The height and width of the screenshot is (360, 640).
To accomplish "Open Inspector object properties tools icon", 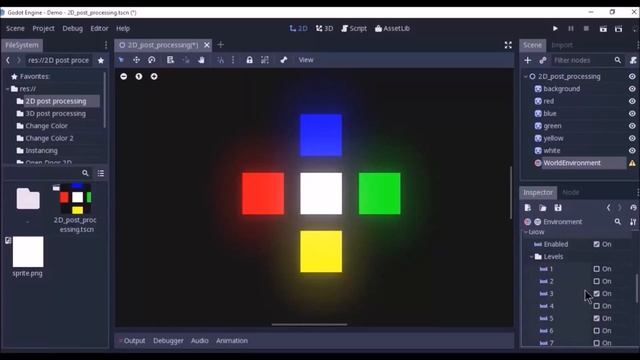I will click(x=633, y=222).
